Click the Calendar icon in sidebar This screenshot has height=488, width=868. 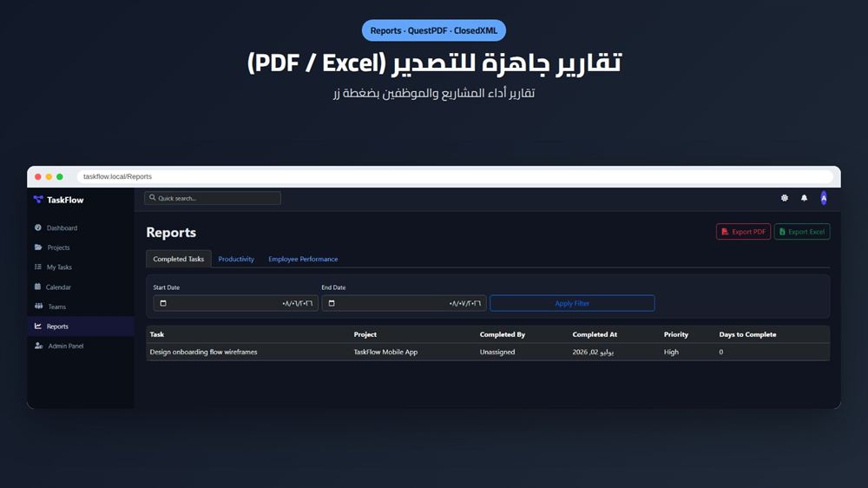point(37,287)
